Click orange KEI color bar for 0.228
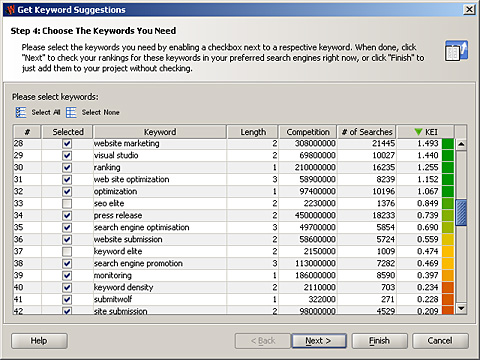Image resolution: width=480 pixels, height=360 pixels. 448,300
